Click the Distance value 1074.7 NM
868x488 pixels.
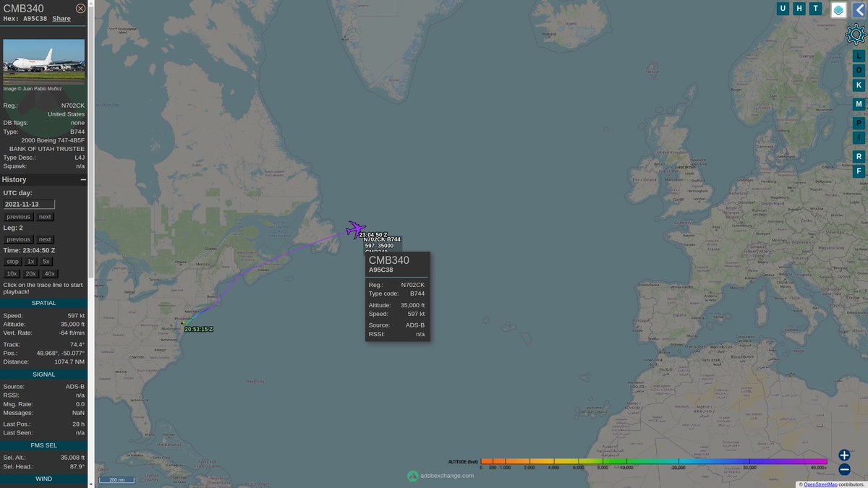click(69, 361)
